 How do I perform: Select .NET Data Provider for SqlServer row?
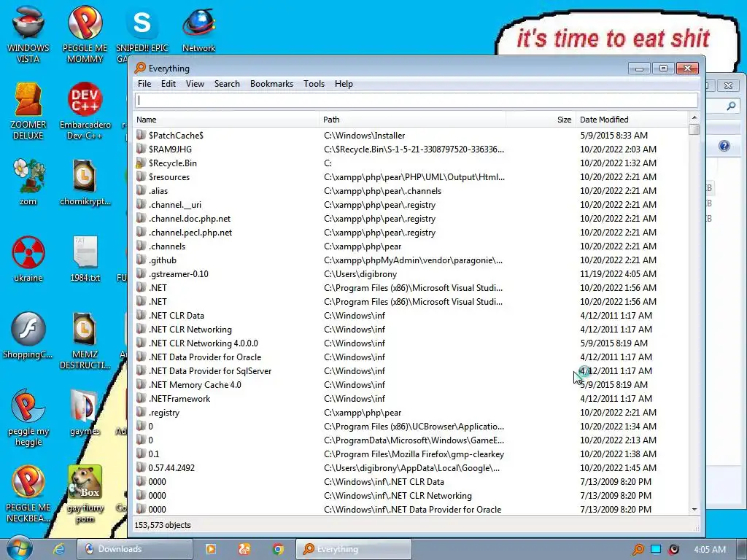point(411,371)
